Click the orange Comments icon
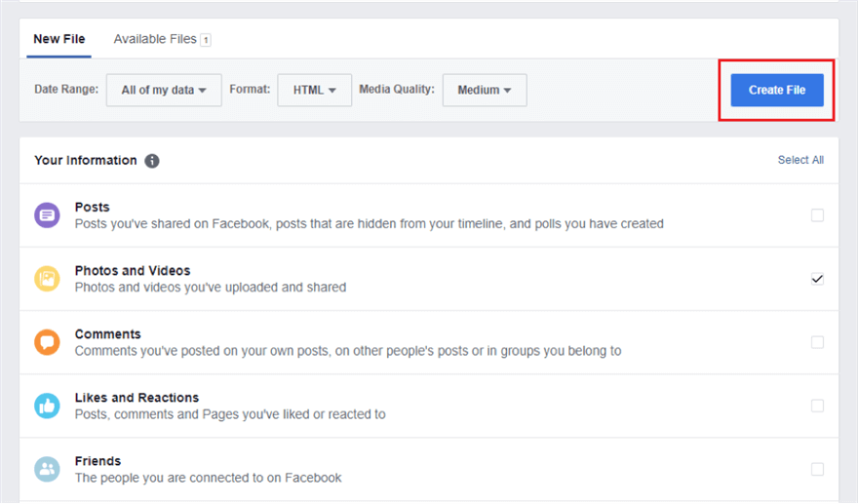The image size is (858, 504). [x=47, y=342]
